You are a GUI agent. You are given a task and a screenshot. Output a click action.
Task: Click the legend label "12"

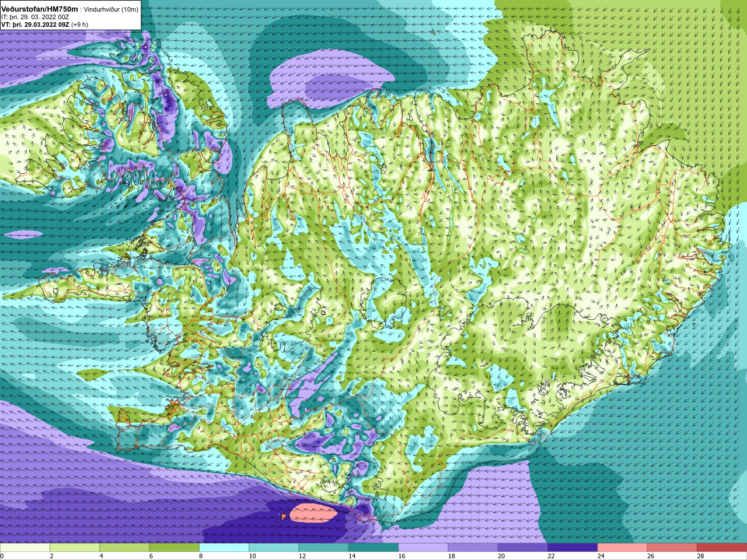coord(302,556)
